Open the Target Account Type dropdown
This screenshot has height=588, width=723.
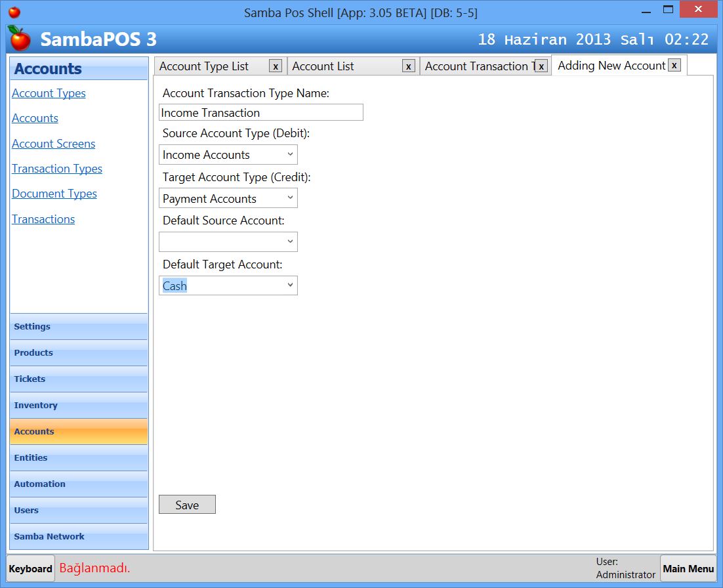pos(290,198)
